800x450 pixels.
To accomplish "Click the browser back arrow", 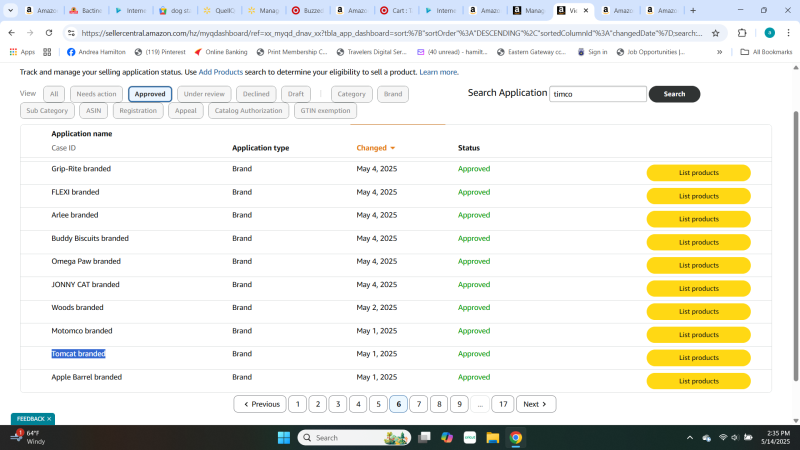I will (x=12, y=32).
